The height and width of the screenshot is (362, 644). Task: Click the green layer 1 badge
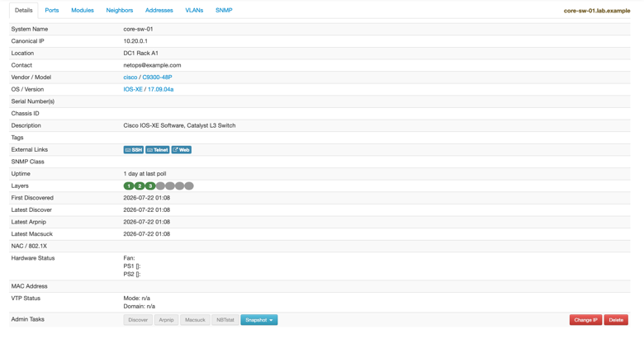129,186
